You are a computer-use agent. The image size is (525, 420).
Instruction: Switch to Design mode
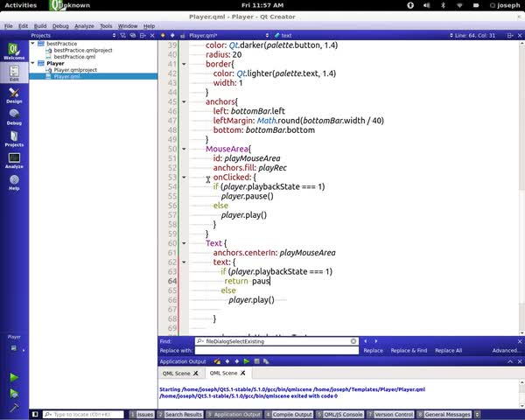point(14,94)
